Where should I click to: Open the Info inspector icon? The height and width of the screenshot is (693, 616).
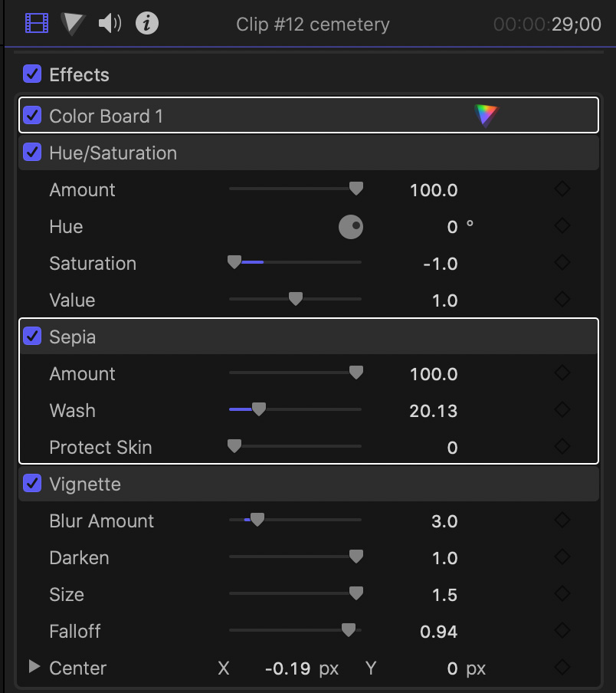(x=147, y=24)
